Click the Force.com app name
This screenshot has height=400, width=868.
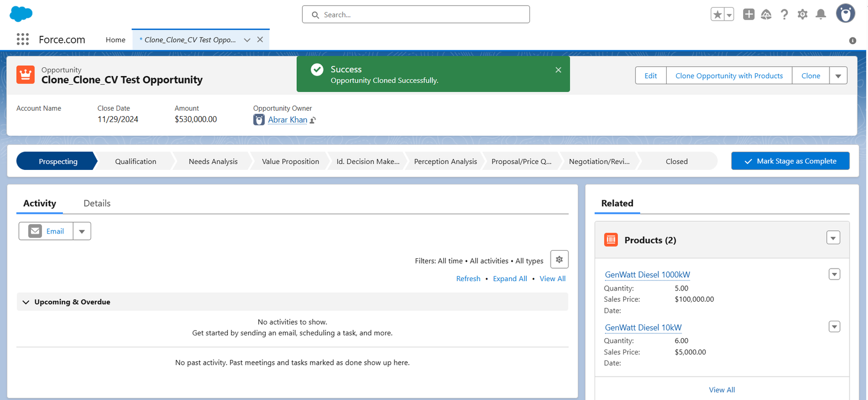(x=62, y=40)
